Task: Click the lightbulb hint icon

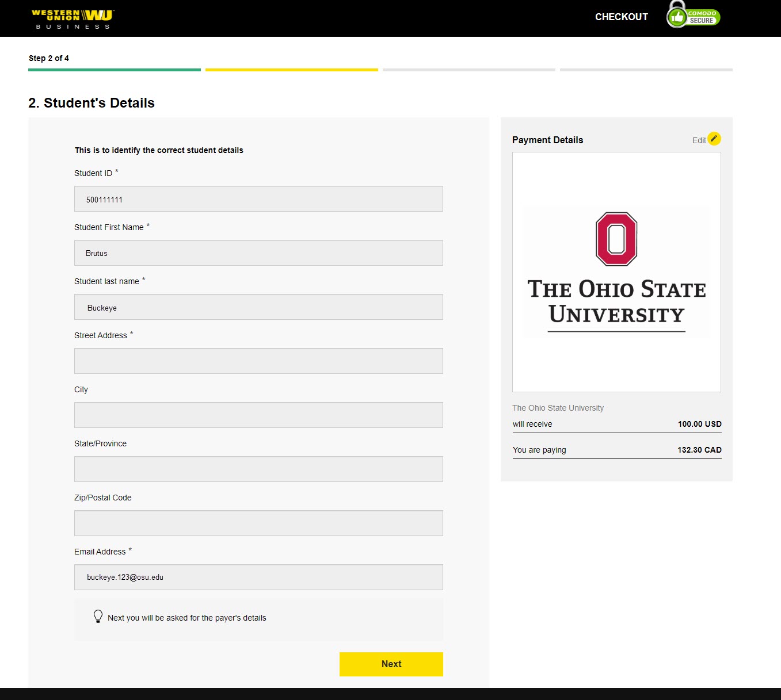Action: point(98,617)
